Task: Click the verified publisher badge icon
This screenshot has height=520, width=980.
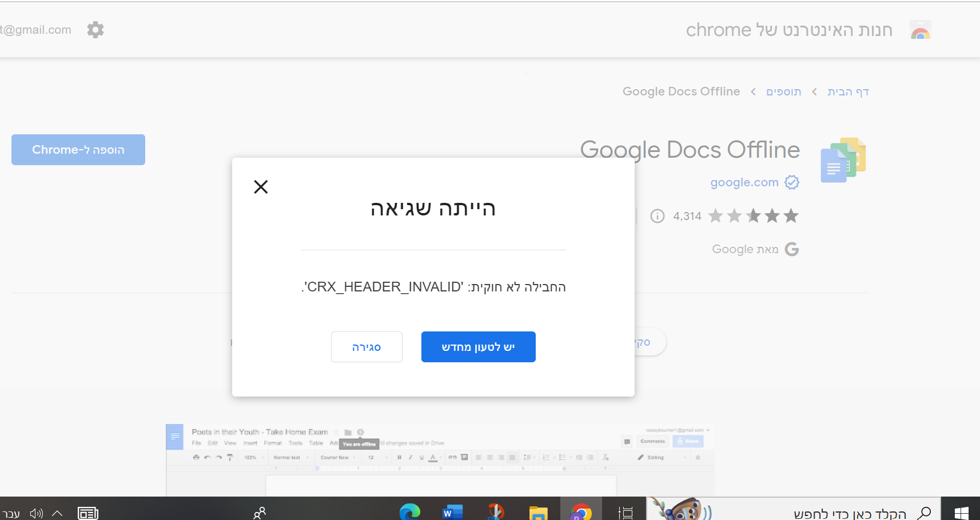Action: pyautogui.click(x=792, y=182)
